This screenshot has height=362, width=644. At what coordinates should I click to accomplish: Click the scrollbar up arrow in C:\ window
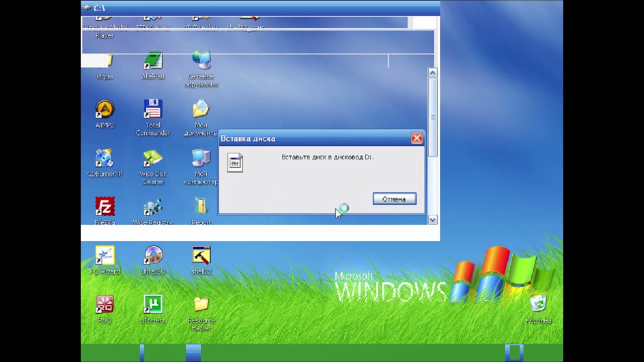coord(432,73)
